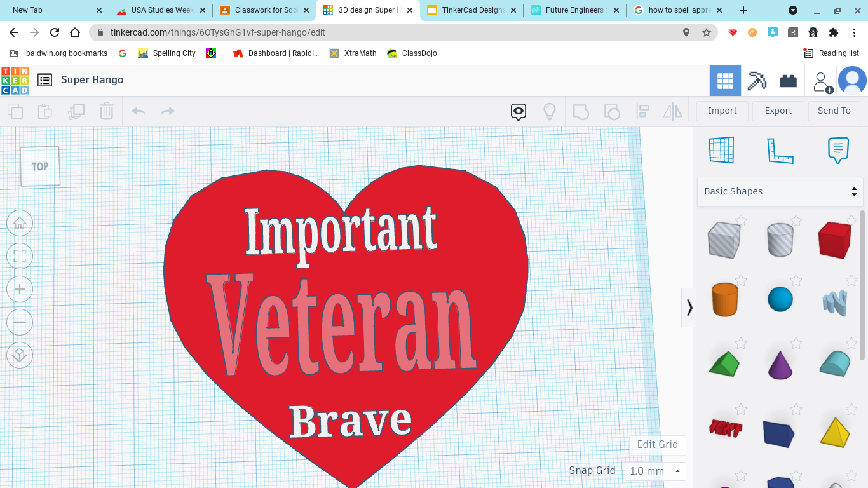
Task: Click the Home view button
Action: 20,223
